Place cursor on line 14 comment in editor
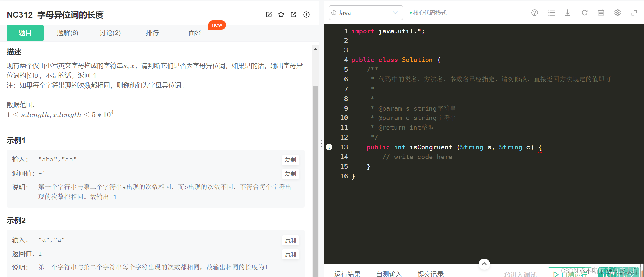 [417, 157]
